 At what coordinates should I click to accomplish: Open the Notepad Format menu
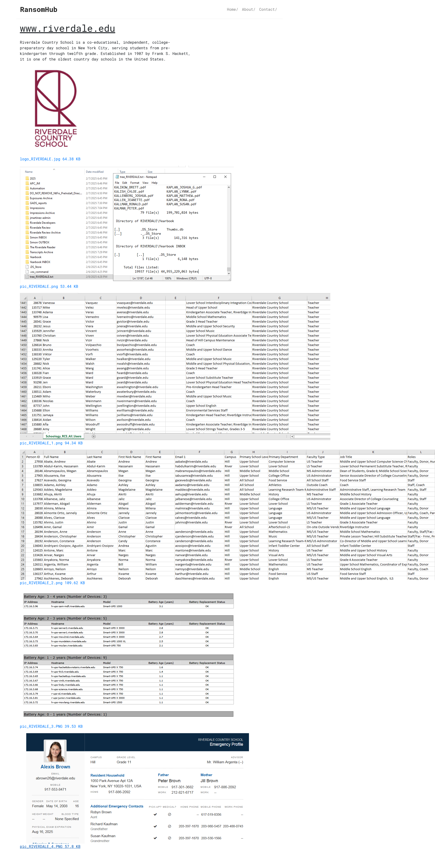point(135,183)
